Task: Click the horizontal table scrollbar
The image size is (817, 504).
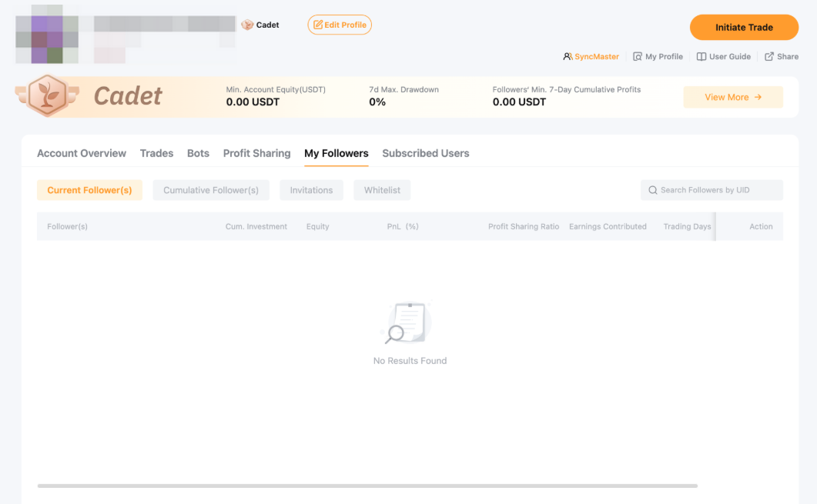Action: pyautogui.click(x=367, y=486)
